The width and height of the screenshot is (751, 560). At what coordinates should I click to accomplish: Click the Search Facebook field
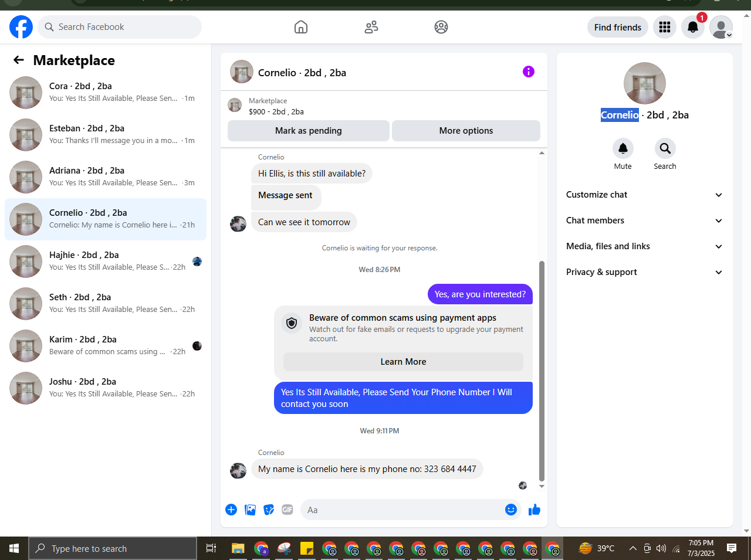tap(120, 27)
